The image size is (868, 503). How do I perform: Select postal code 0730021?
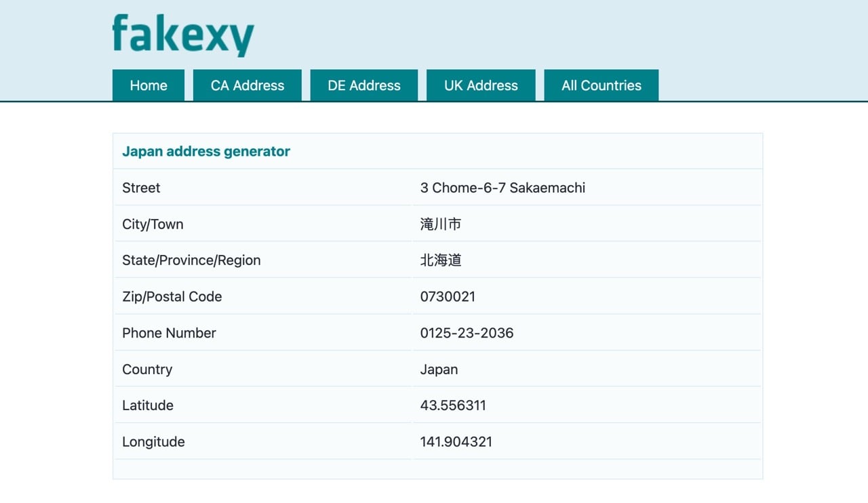click(x=448, y=297)
